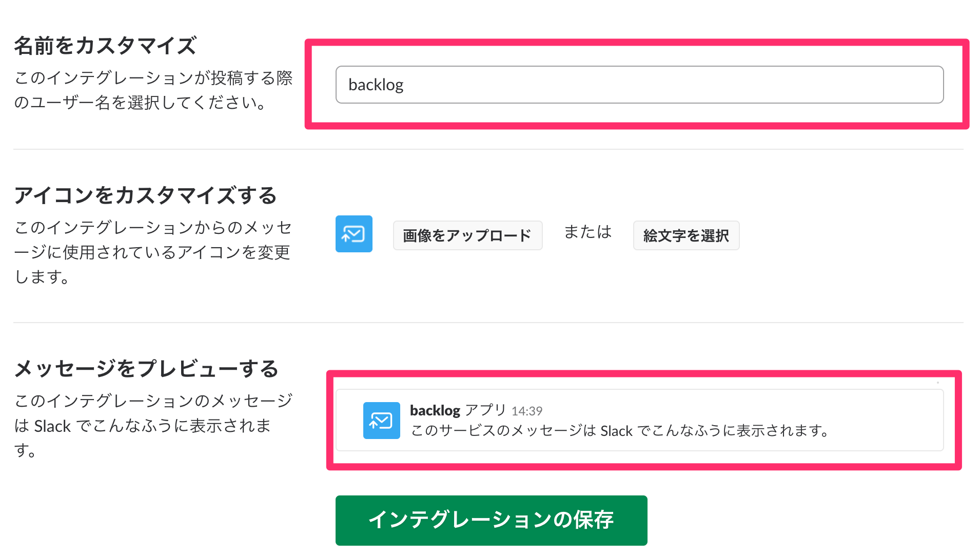Viewport: 980px width, 558px height.
Task: Open 絵文字を選択 to pick an emoji icon
Action: (686, 235)
